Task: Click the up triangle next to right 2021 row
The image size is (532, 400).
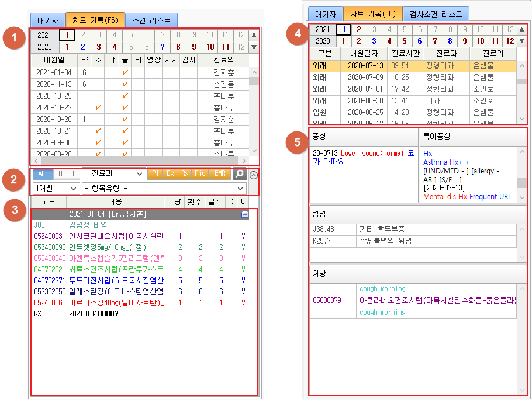Action: 521,29
